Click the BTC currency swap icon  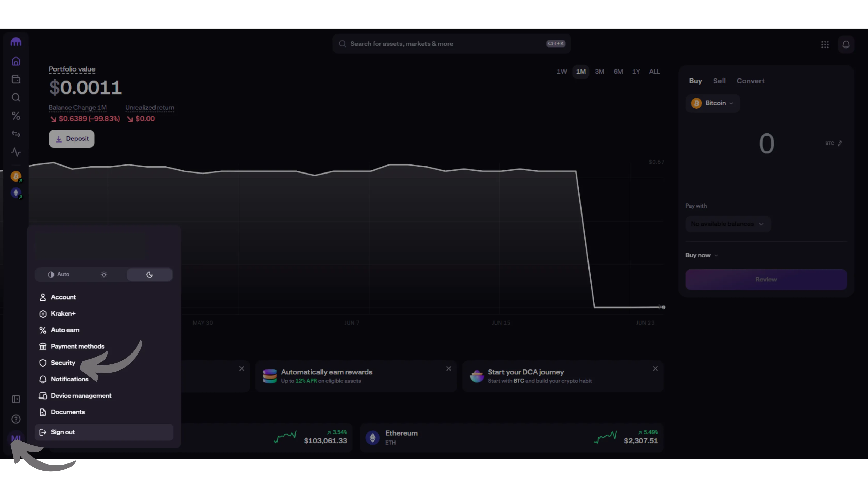click(x=840, y=144)
